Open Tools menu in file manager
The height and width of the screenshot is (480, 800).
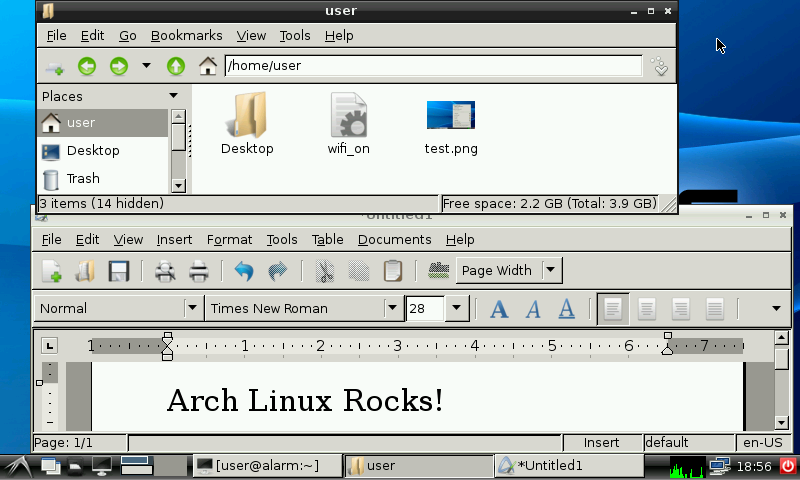point(295,36)
